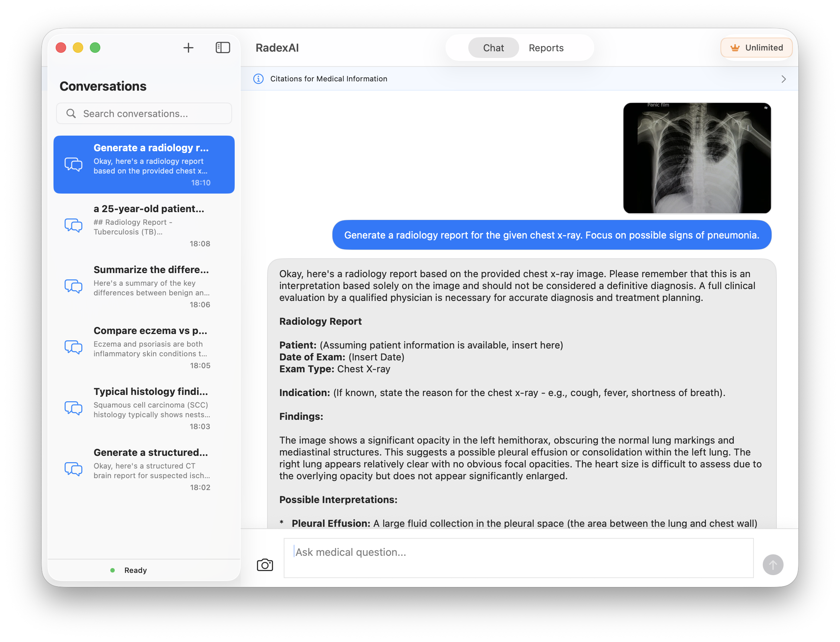840x642 pixels.
Task: Click the Ask medical question input box
Action: [518, 558]
